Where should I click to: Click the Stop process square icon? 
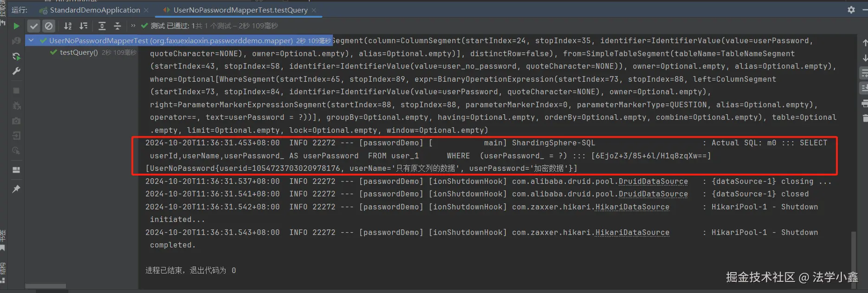click(16, 91)
